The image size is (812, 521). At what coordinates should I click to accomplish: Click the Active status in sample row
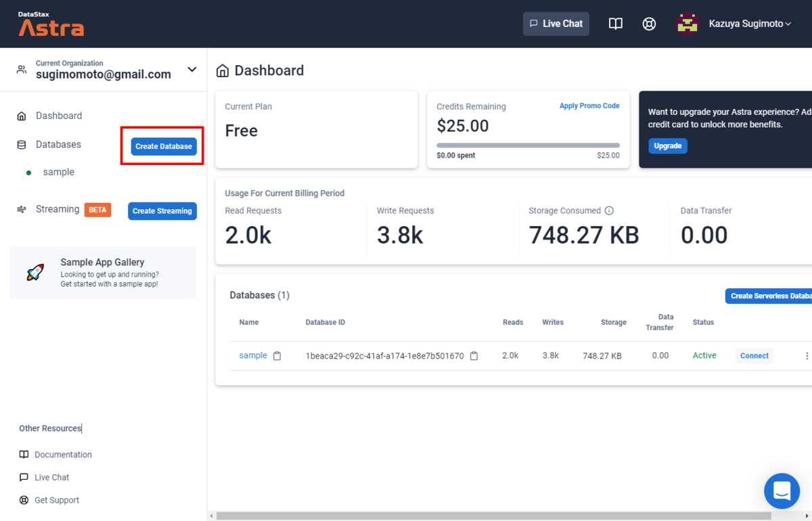[x=704, y=356]
